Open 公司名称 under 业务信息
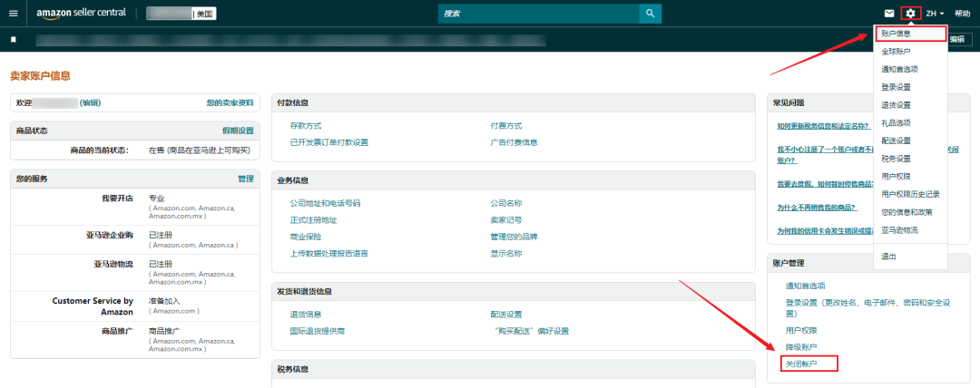 point(506,203)
